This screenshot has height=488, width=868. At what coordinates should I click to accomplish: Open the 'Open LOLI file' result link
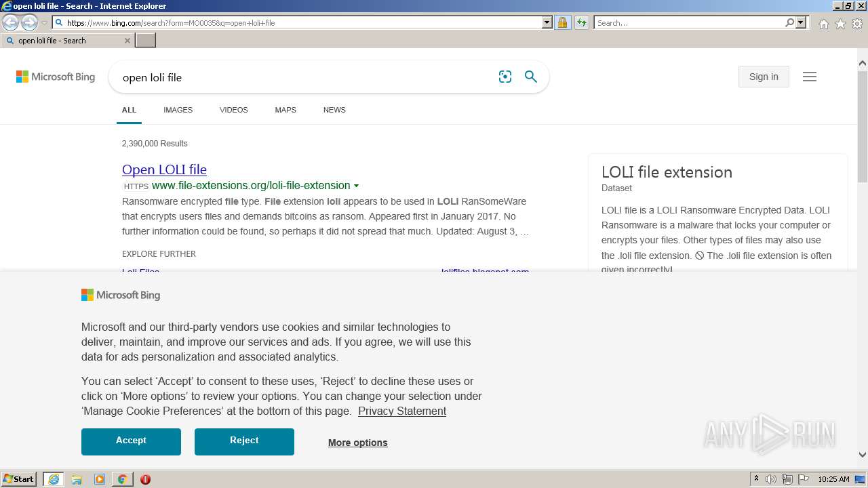pyautogui.click(x=164, y=169)
